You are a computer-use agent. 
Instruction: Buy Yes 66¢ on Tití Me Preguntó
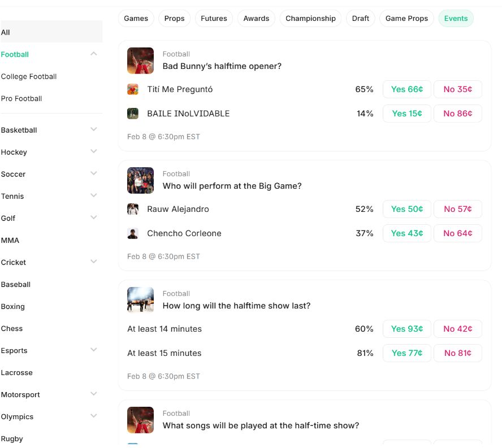coord(407,89)
